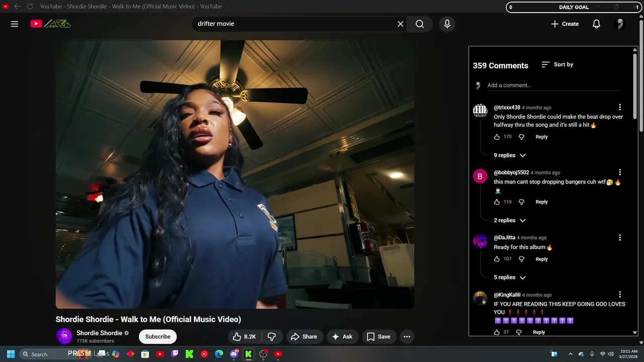
Task: Show hidden system tray icons chevron
Action: [570, 354]
